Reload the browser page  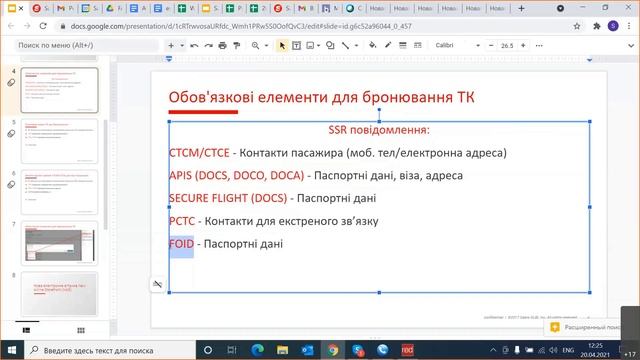click(x=43, y=26)
